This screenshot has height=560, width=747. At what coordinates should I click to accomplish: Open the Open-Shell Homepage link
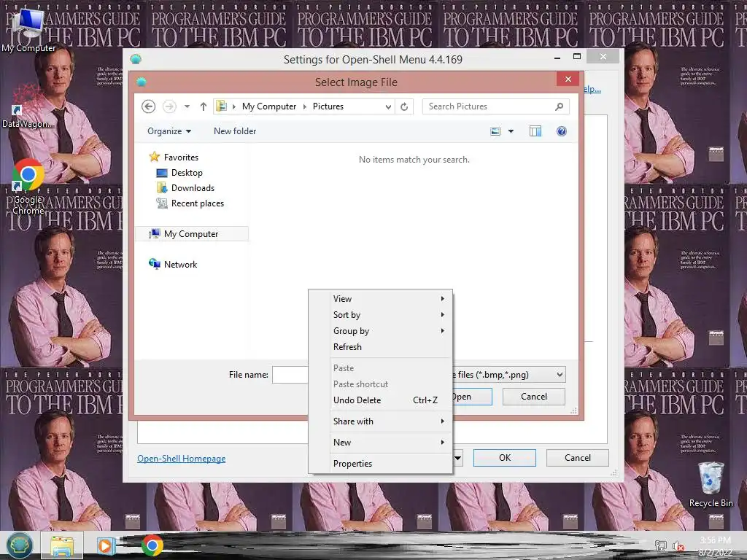point(182,459)
